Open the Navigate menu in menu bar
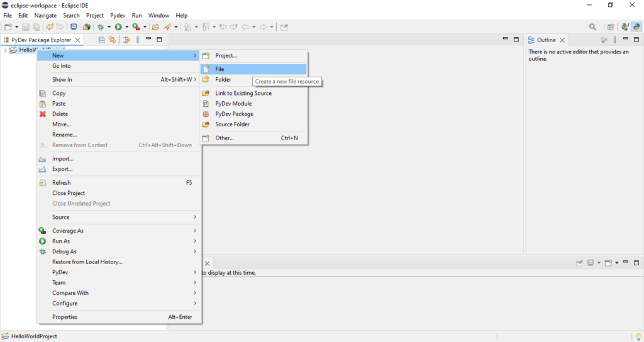 (x=45, y=15)
